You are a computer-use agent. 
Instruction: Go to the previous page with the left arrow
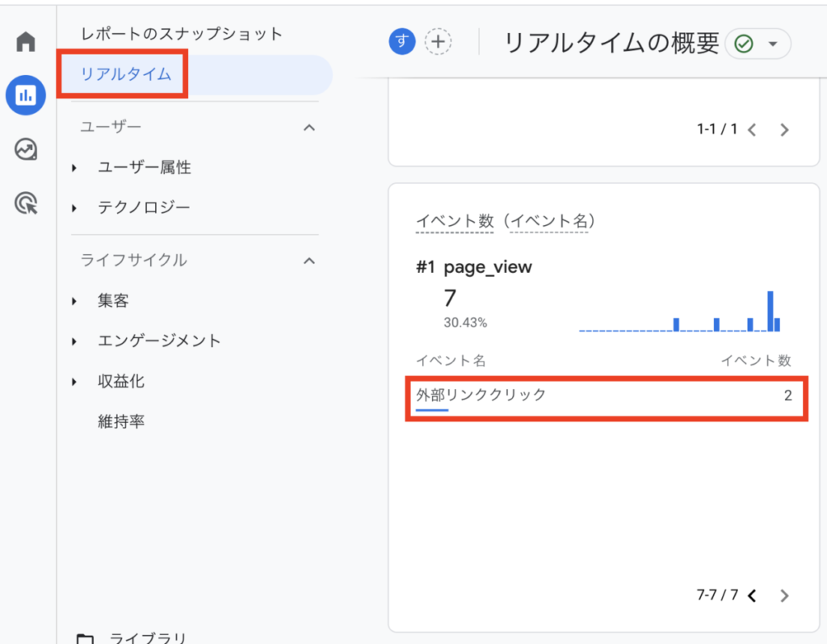click(x=752, y=596)
